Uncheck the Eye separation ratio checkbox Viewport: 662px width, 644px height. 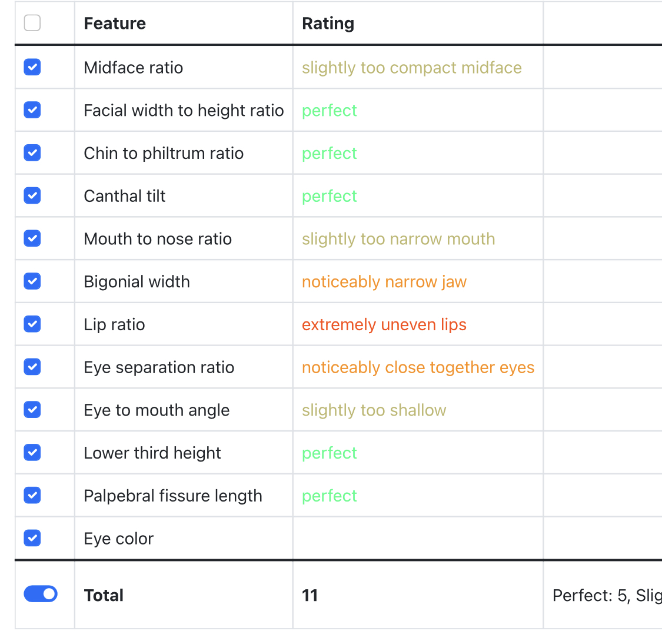[32, 367]
